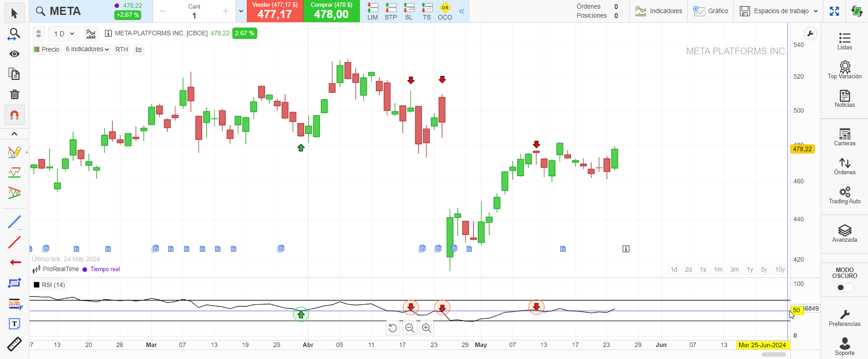Expand the quantity options dropdown arrow
Screen dimensions: 868x359
point(241,11)
